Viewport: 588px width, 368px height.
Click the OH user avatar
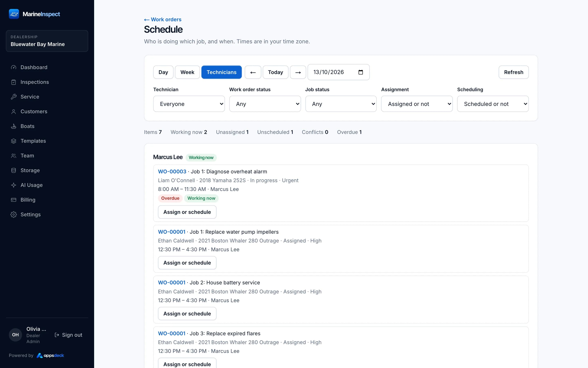pyautogui.click(x=15, y=335)
